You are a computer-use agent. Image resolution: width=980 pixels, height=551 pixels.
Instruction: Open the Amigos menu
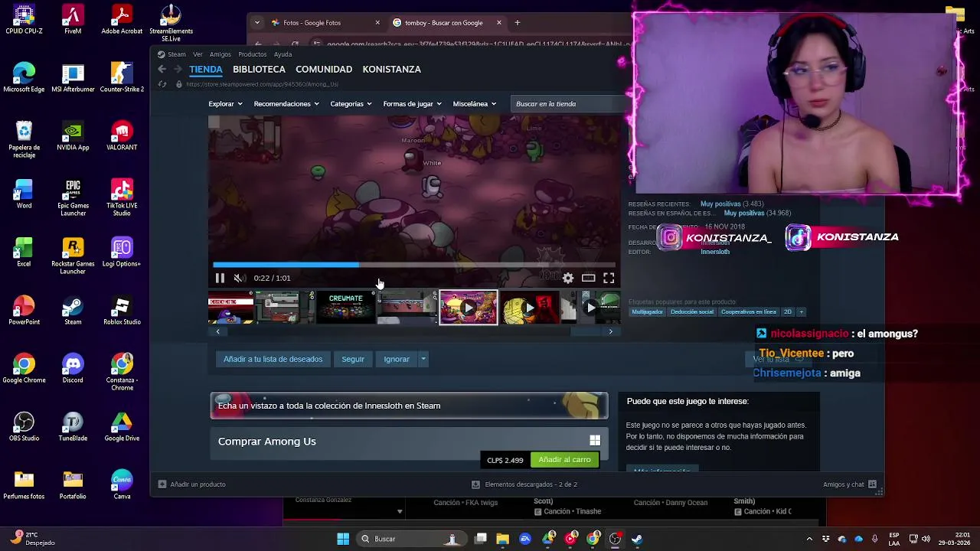(220, 54)
